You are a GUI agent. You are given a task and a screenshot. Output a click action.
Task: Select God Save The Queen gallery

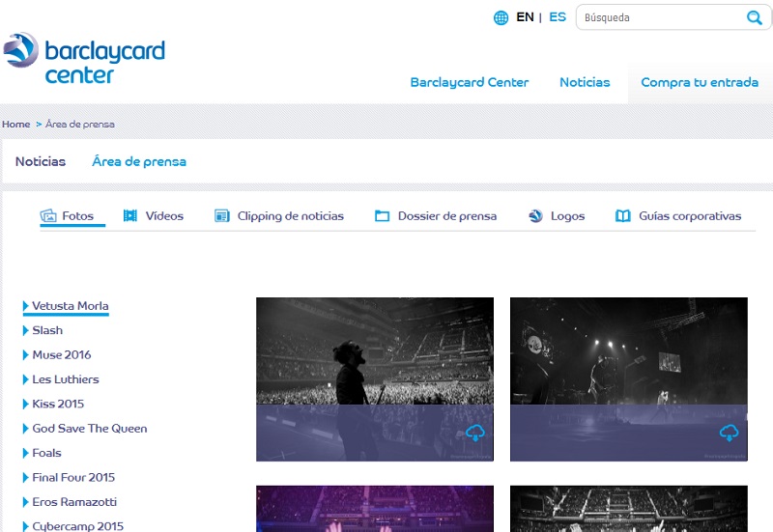[90, 429]
